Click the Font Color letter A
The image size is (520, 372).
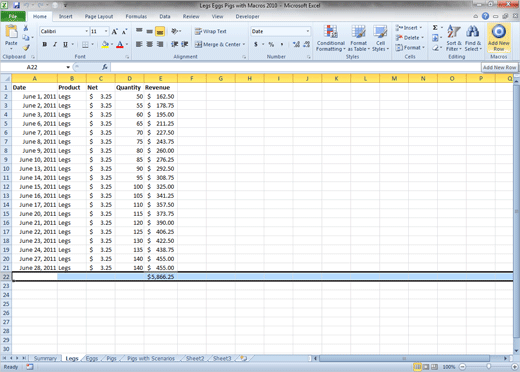point(120,44)
